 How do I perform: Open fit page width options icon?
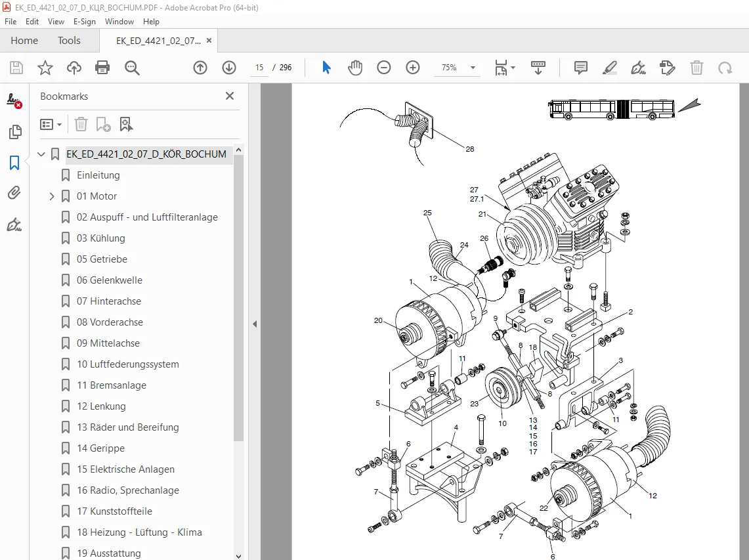(x=501, y=68)
